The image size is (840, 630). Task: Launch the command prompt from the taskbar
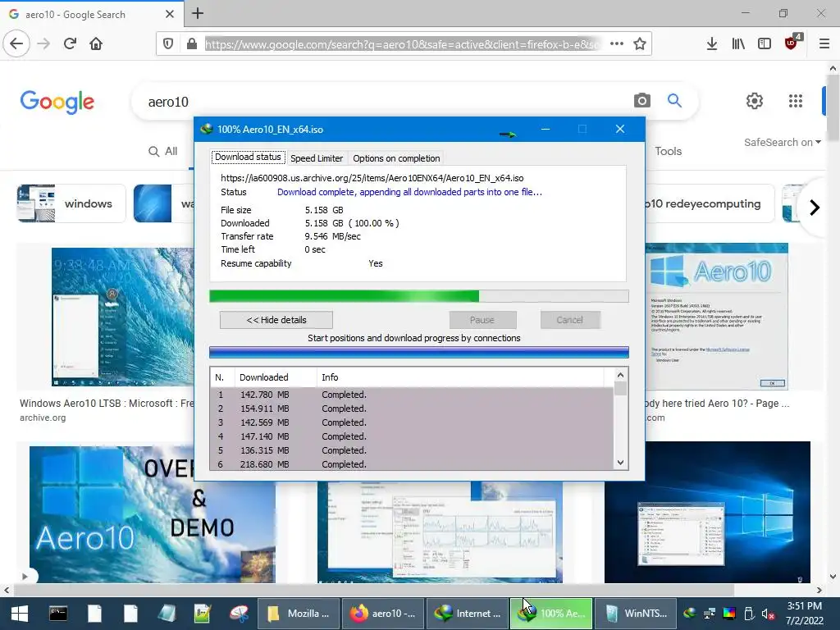point(58,614)
